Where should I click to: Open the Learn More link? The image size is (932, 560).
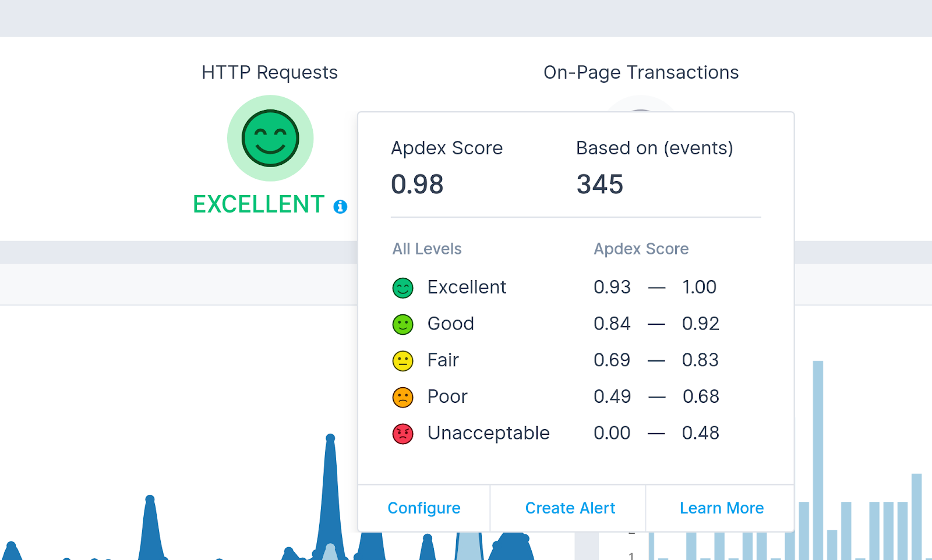(x=722, y=508)
